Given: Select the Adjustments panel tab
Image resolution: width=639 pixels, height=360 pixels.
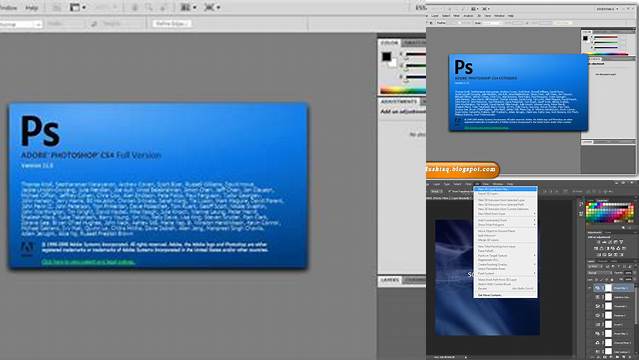Looking at the screenshot, I should point(399,101).
